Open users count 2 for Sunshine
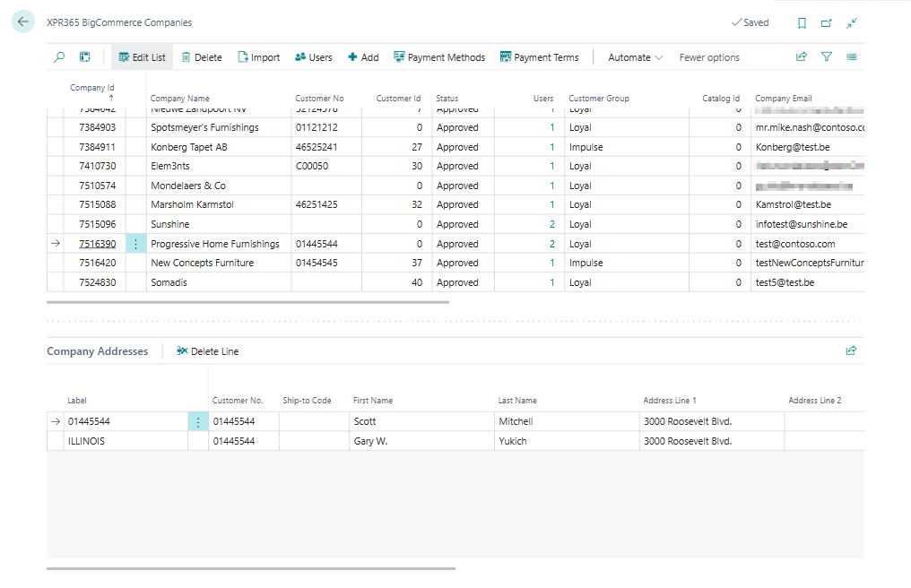Image resolution: width=911 pixels, height=588 pixels. point(552,224)
